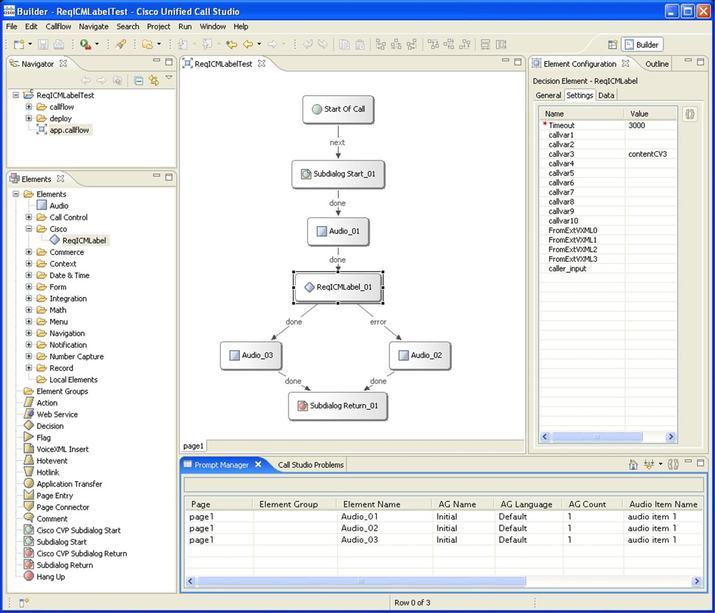Click the VoiceXML Insert element
The width and height of the screenshot is (715, 613).
tap(62, 449)
